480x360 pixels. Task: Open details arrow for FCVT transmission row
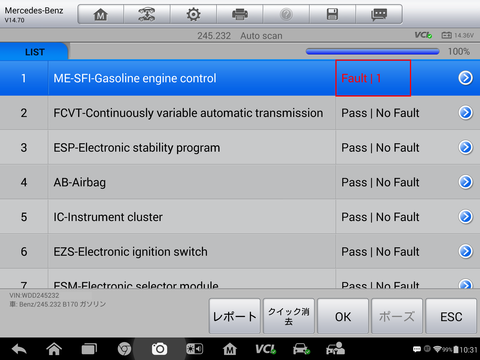click(x=465, y=113)
